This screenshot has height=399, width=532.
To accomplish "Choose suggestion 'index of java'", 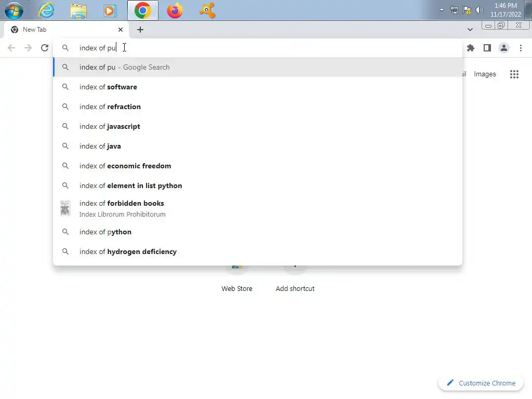I will (x=258, y=146).
